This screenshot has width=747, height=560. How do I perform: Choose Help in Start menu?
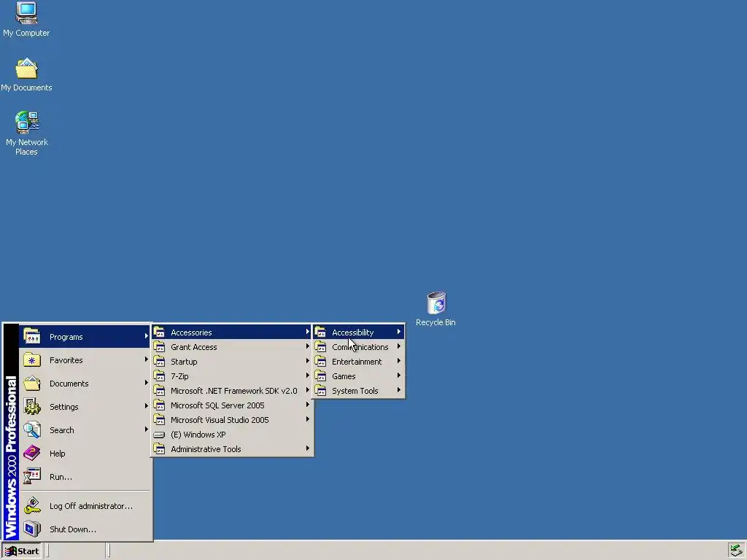pyautogui.click(x=85, y=453)
